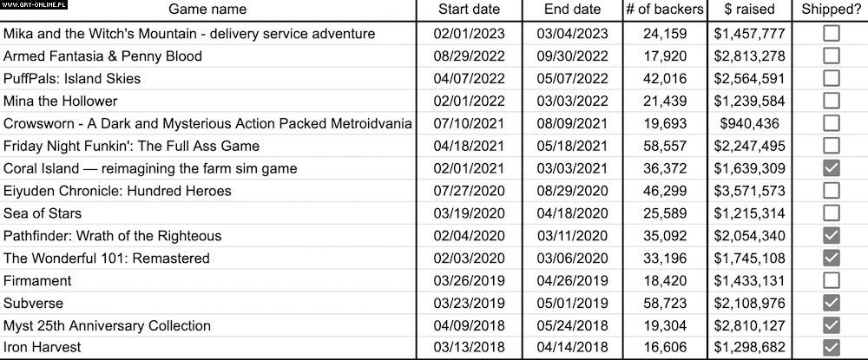Uncheck Shipped for Coral Island row

coord(832,168)
